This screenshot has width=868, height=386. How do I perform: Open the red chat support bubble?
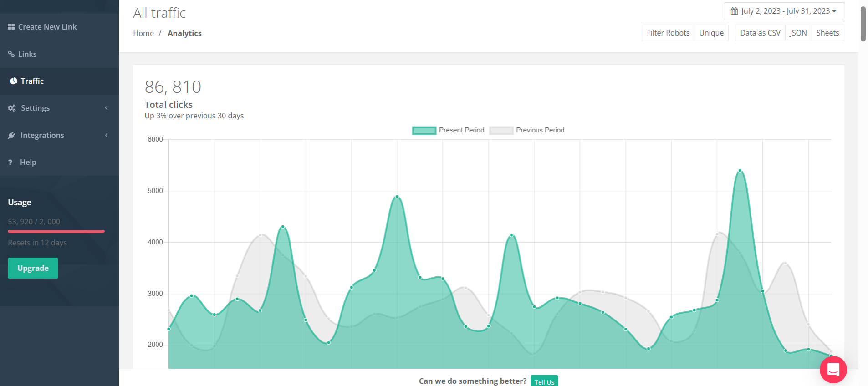[833, 370]
